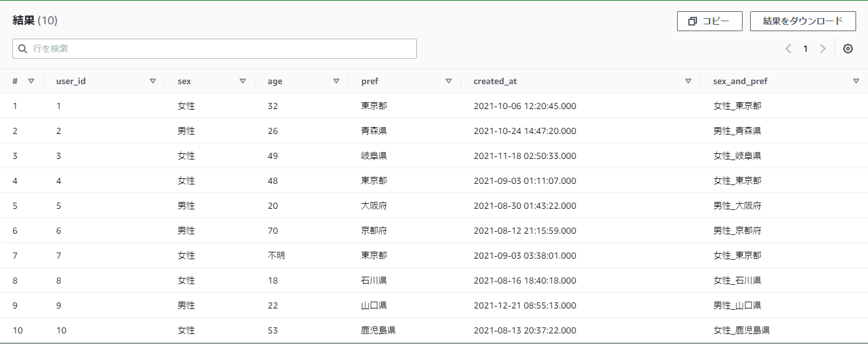868x344 pixels.
Task: Select age cell 32
Action: (x=273, y=106)
